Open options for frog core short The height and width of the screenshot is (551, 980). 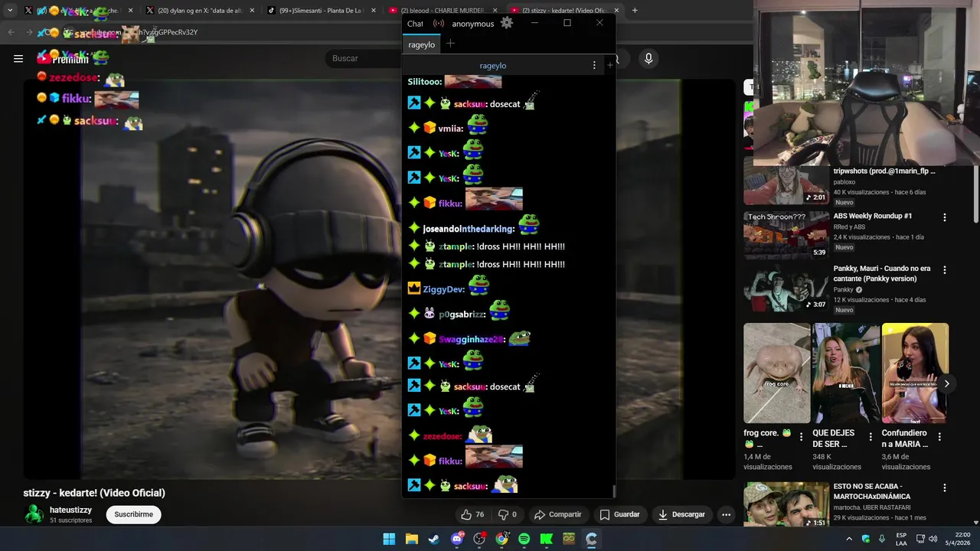(x=802, y=437)
